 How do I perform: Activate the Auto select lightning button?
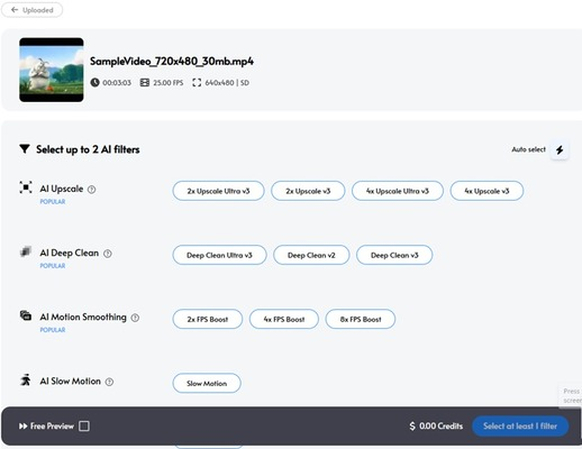tap(559, 150)
